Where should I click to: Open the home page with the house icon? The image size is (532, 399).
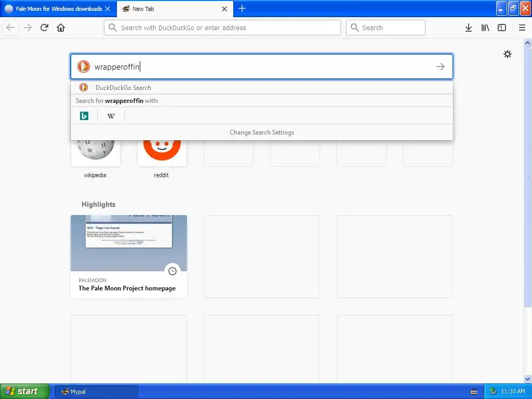point(61,28)
